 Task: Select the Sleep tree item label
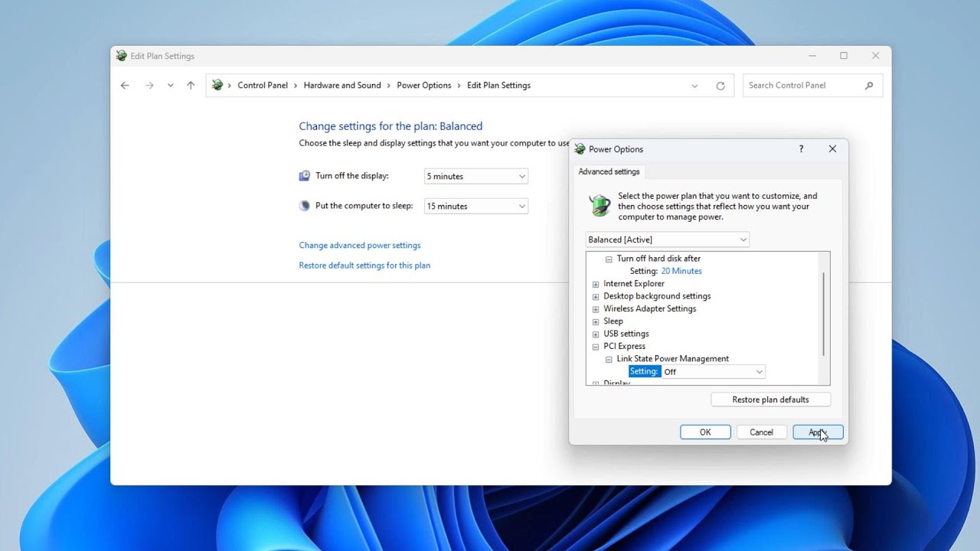[613, 321]
